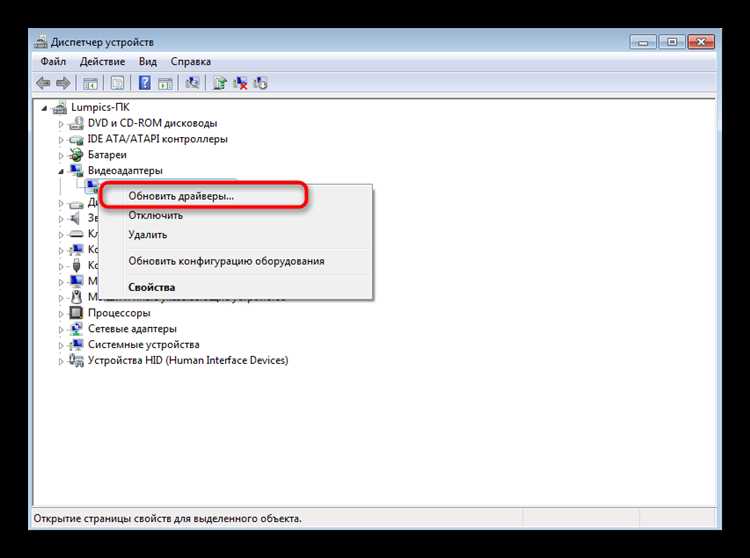Click the status bar text Открытие страницы свойств
The height and width of the screenshot is (558, 750).
168,518
